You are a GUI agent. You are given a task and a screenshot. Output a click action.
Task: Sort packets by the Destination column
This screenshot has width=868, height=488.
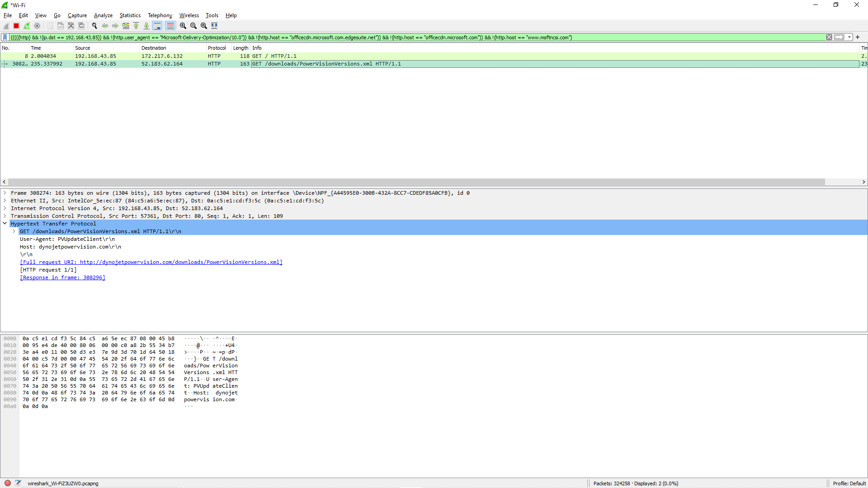(x=173, y=48)
